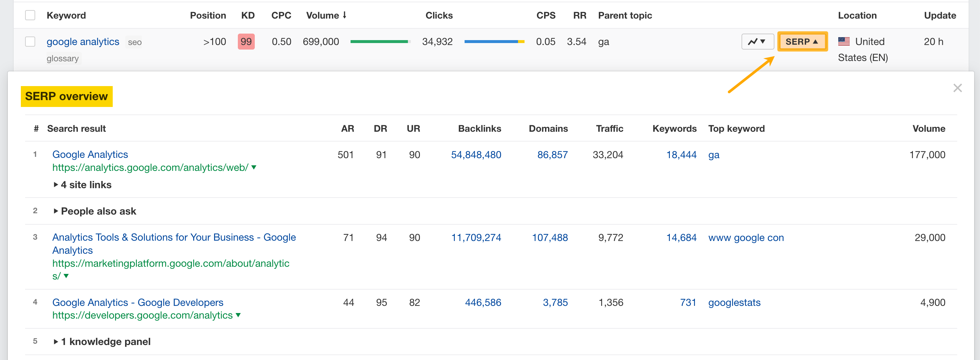This screenshot has height=360, width=980.
Task: Click the United States flag icon
Action: (844, 41)
